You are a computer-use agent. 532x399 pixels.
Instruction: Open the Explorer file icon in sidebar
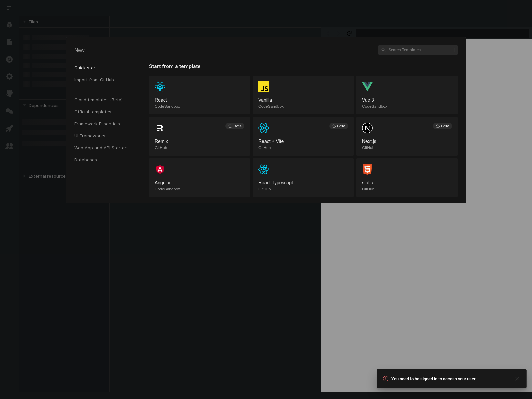coord(9,42)
